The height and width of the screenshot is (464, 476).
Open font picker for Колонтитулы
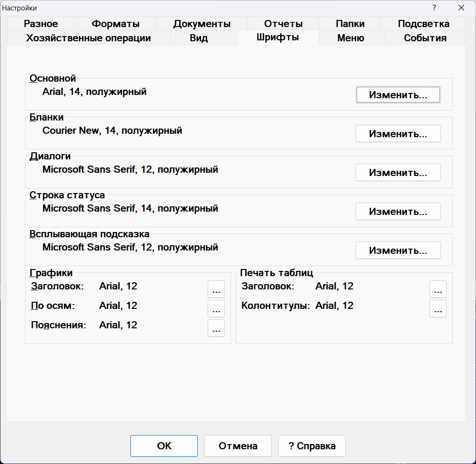[x=438, y=309]
